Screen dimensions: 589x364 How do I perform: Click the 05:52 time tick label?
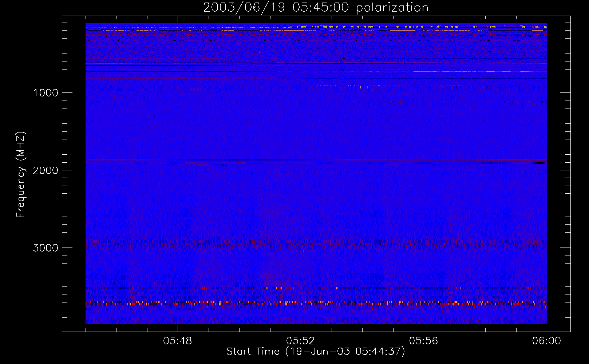(x=300, y=341)
